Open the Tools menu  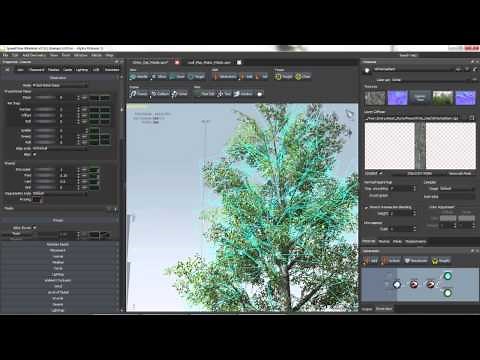tap(66, 55)
